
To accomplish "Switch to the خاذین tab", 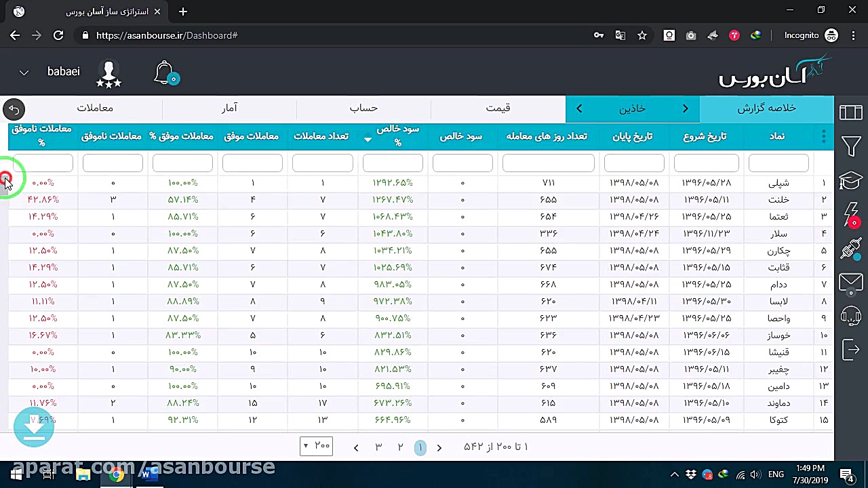I will point(632,108).
